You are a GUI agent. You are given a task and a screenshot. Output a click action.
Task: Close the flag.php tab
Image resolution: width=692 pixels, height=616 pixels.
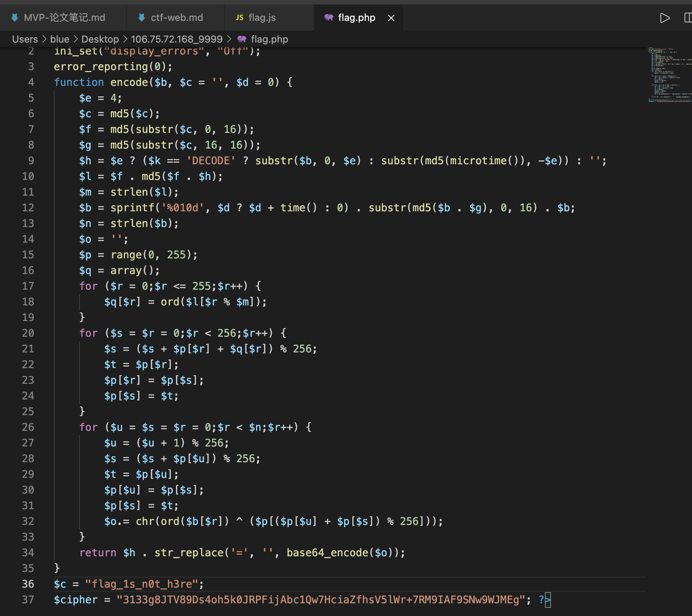[391, 18]
